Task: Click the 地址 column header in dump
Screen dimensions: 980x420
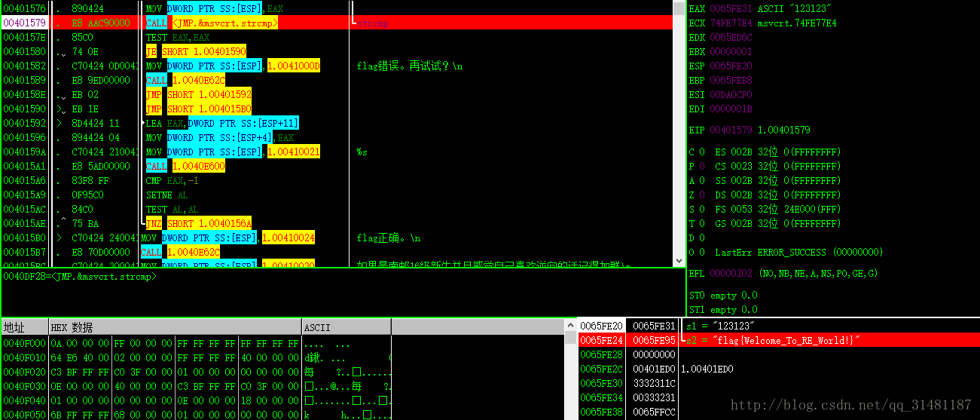Action: click(x=24, y=327)
